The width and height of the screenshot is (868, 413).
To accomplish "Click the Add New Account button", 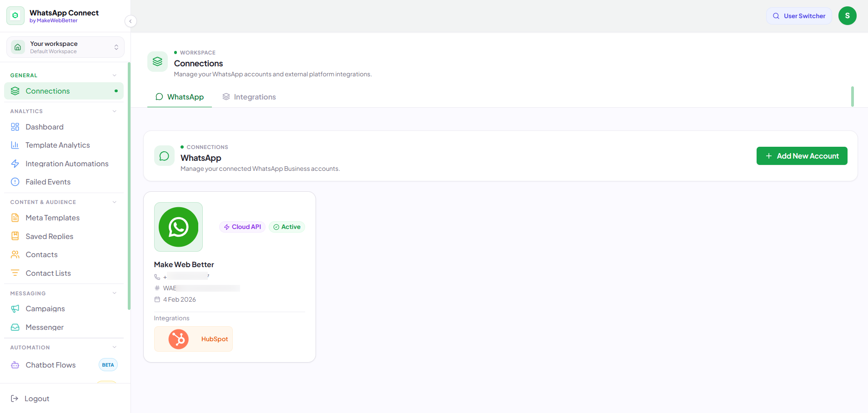I will click(802, 156).
